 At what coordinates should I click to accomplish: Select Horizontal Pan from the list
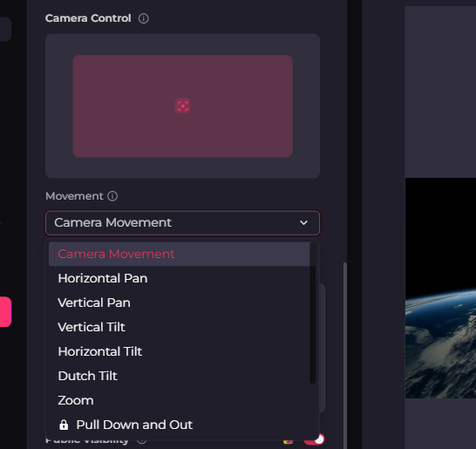point(103,278)
